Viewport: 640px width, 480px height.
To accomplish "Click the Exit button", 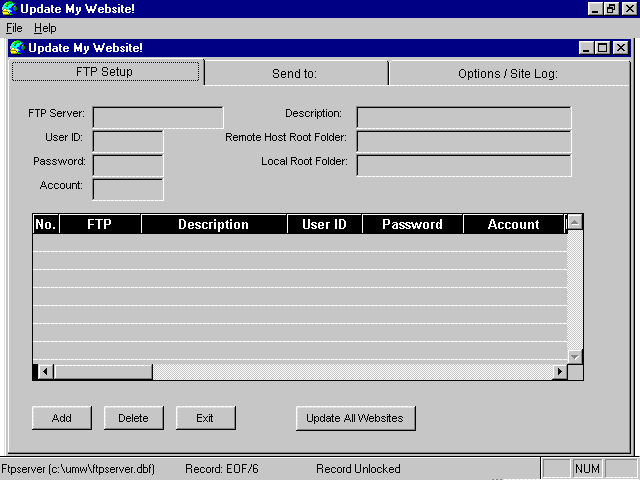I will [205, 418].
